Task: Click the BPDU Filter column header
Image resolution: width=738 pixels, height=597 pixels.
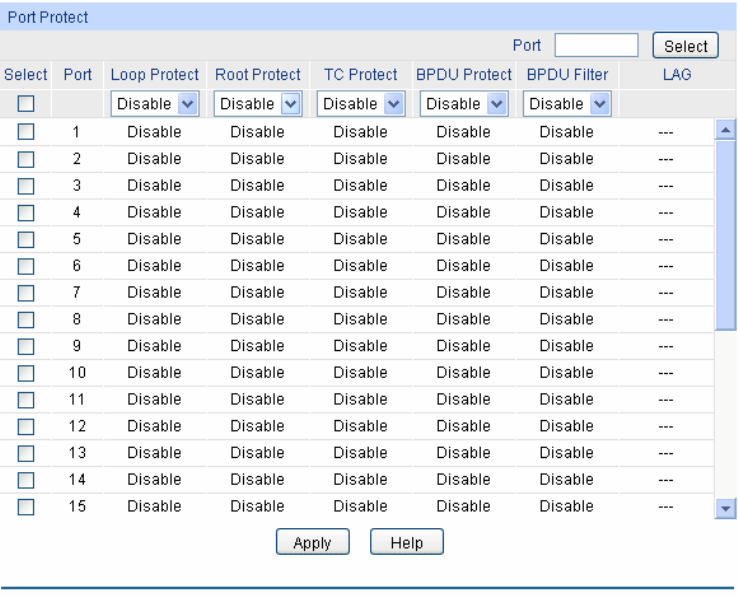Action: 567,74
